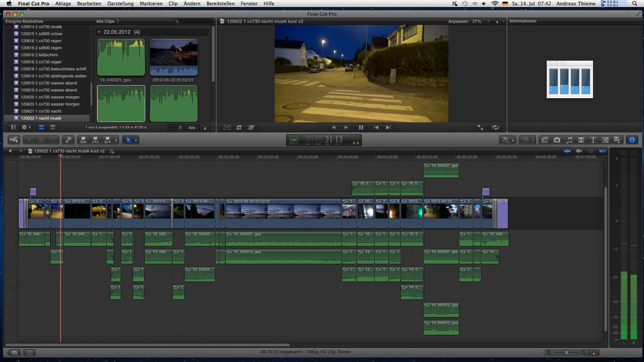
Task: Open the Retime speed menu
Action: pos(527,140)
